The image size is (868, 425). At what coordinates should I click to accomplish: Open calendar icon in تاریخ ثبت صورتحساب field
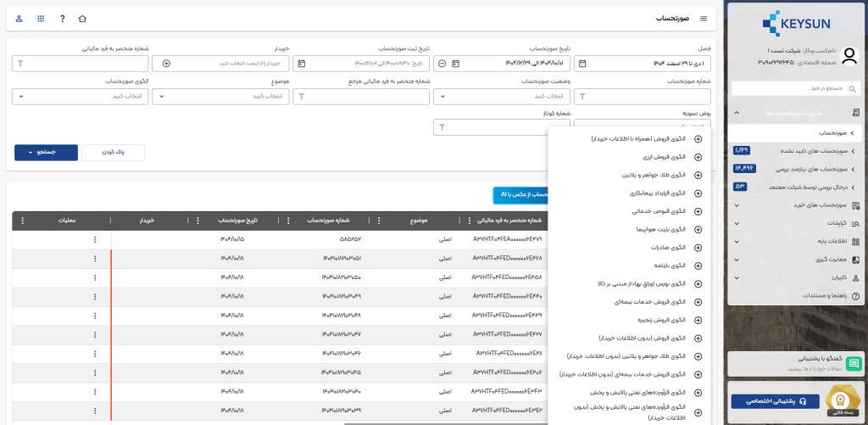point(302,64)
